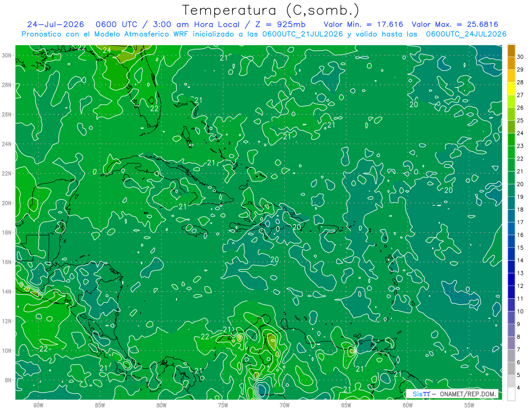Click the 'Sis' logo text in credit box
Viewport: 532px width, 411px height.
417,394
